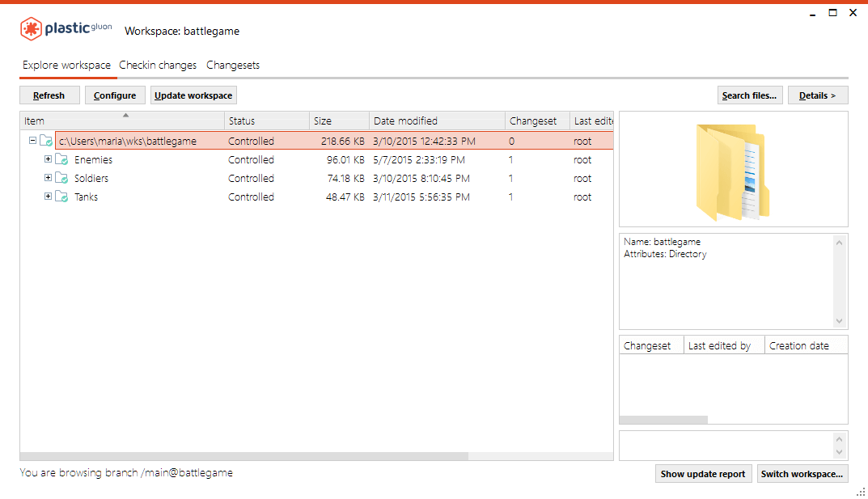This screenshot has width=868, height=499.
Task: Click the Refresh button
Action: [49, 95]
